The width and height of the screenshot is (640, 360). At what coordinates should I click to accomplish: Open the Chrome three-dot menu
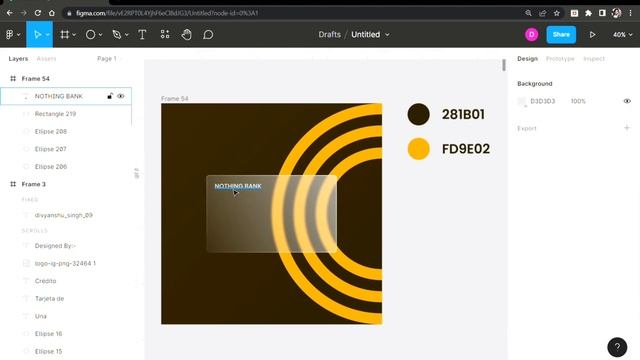tap(630, 13)
